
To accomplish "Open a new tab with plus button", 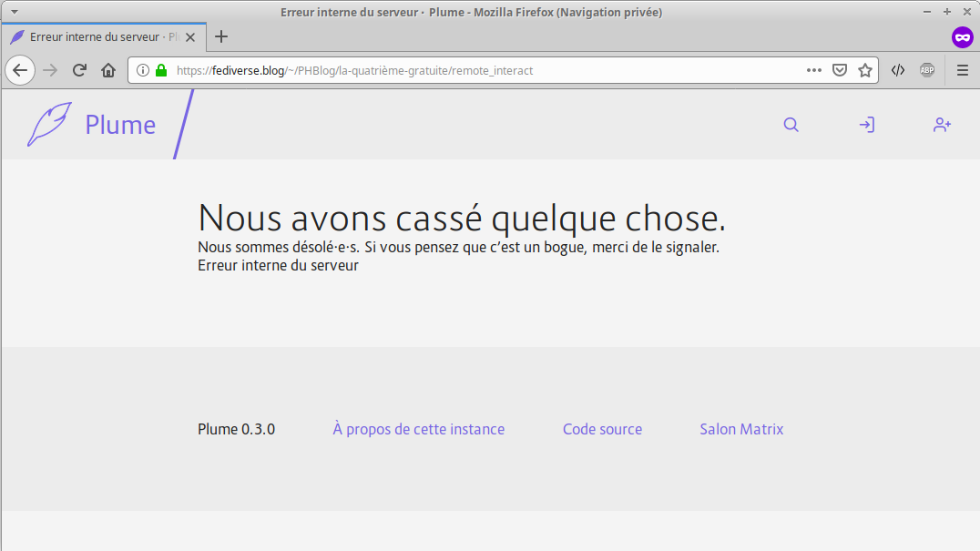I will 221,36.
